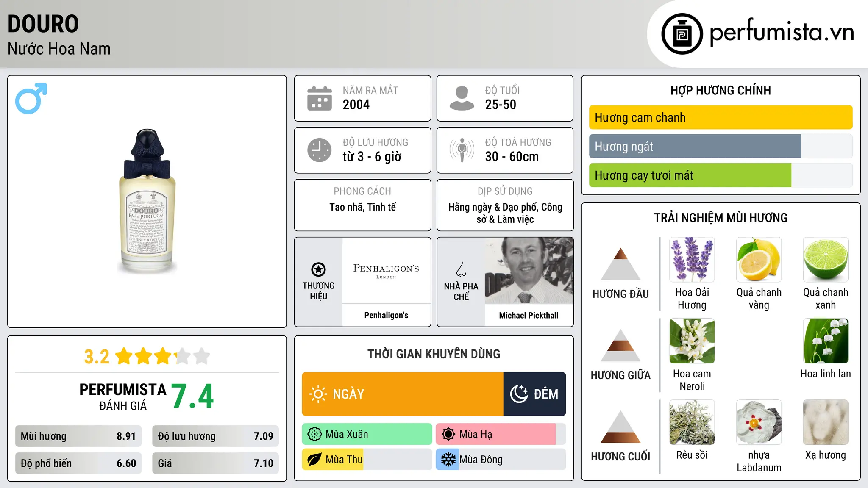Click the perfumista.vn site name
The height and width of the screenshot is (488, 868).
pos(782,32)
